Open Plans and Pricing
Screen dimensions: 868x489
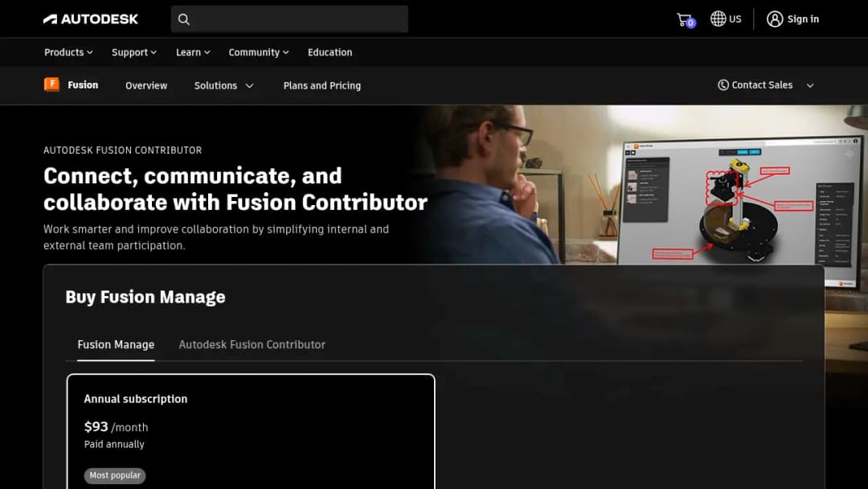tap(322, 85)
